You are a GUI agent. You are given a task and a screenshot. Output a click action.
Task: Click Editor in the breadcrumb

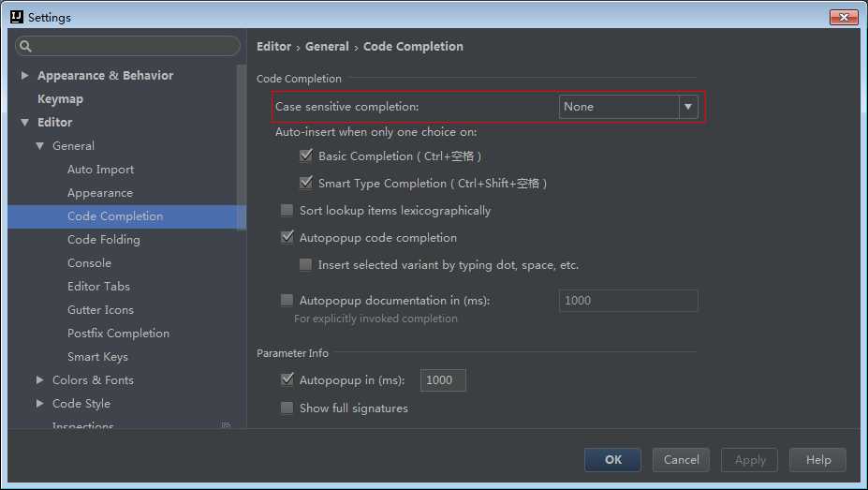(x=273, y=47)
